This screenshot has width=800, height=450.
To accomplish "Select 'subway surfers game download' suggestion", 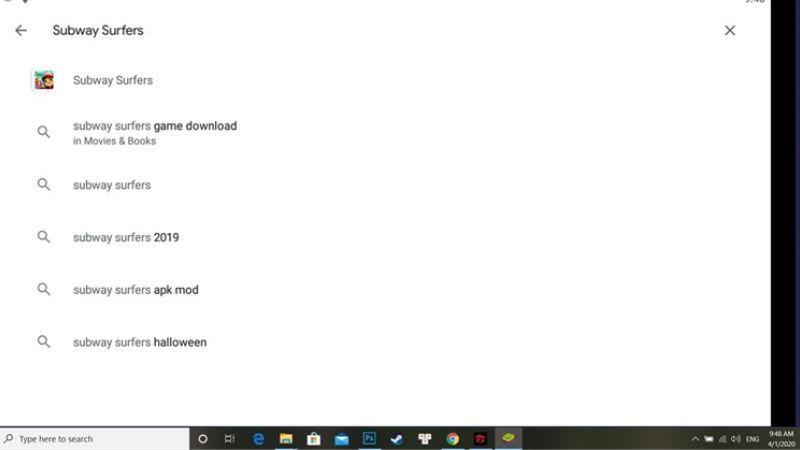I will pyautogui.click(x=154, y=127).
